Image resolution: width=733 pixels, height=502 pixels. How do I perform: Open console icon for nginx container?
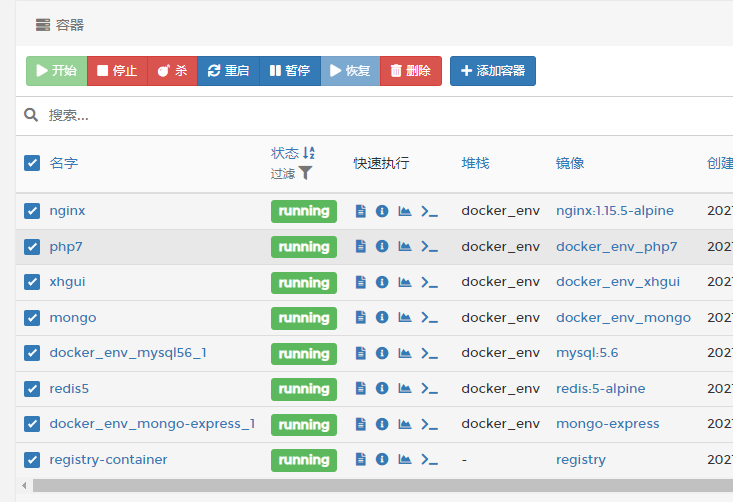[429, 211]
